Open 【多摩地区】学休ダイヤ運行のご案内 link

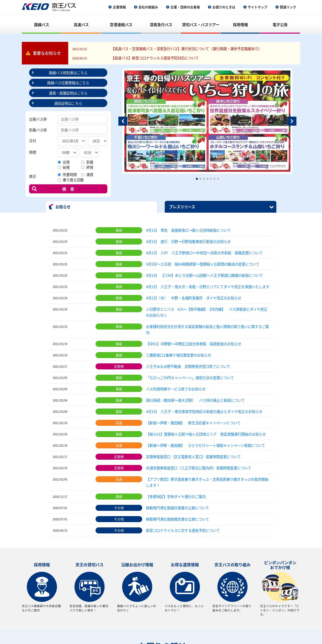[176, 497]
